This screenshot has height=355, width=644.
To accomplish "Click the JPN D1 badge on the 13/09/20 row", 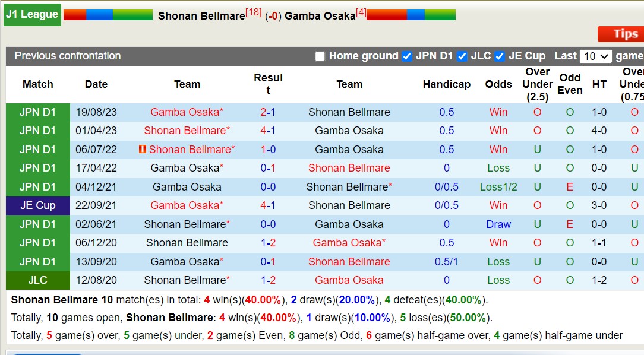I will [x=37, y=261].
